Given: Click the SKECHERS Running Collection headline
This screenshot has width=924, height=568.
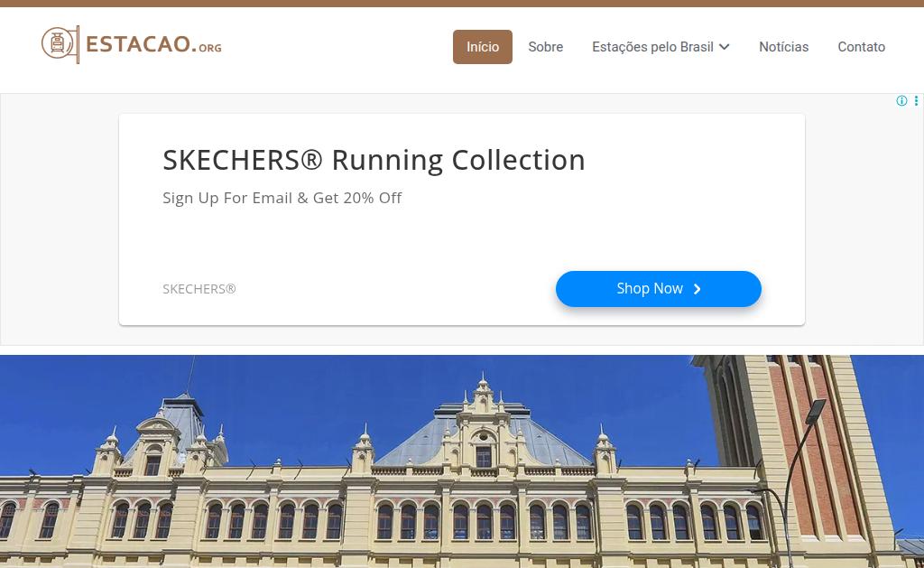Looking at the screenshot, I should coord(374,160).
